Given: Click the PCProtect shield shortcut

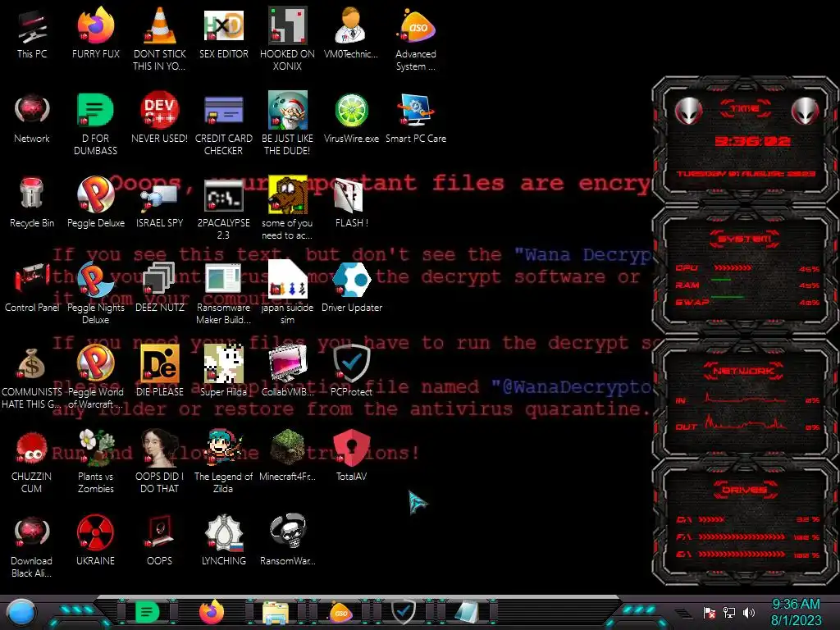Looking at the screenshot, I should (351, 371).
